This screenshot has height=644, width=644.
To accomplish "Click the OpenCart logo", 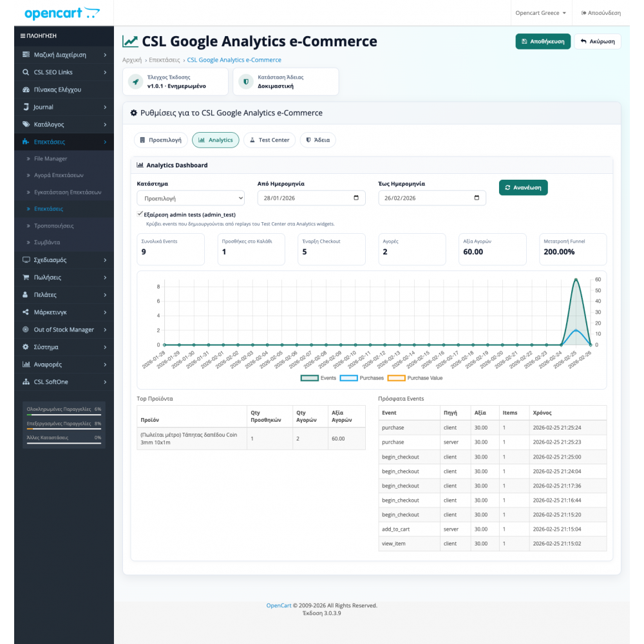I will pos(62,13).
